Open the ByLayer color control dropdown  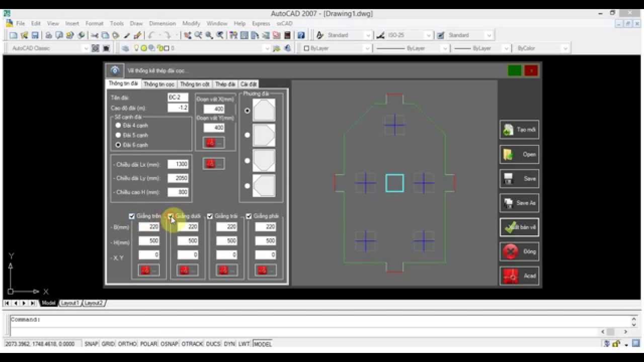pos(367,48)
